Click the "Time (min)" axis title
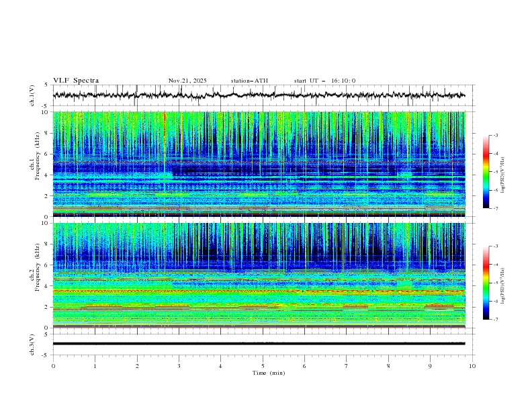Screen dimensions: 532x411 coord(269,373)
